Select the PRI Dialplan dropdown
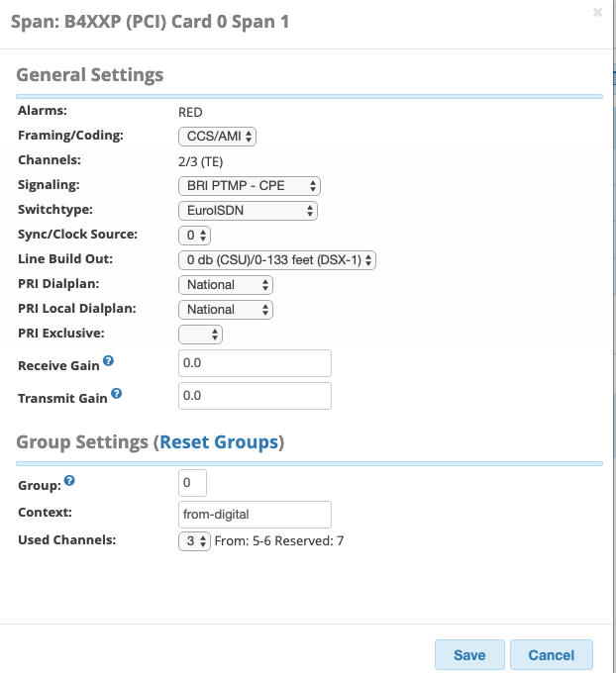 225,284
